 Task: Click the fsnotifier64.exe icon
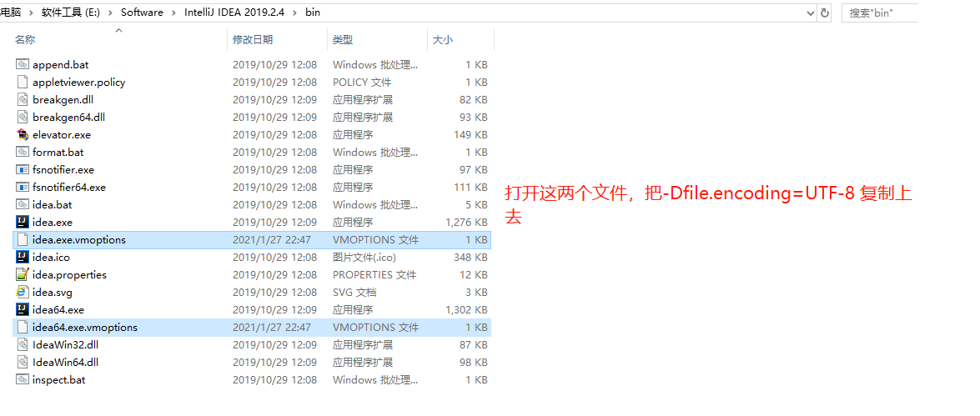(x=23, y=187)
